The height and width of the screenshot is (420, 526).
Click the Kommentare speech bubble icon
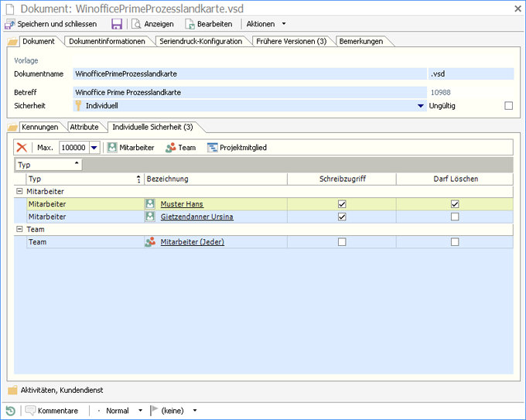(30, 411)
